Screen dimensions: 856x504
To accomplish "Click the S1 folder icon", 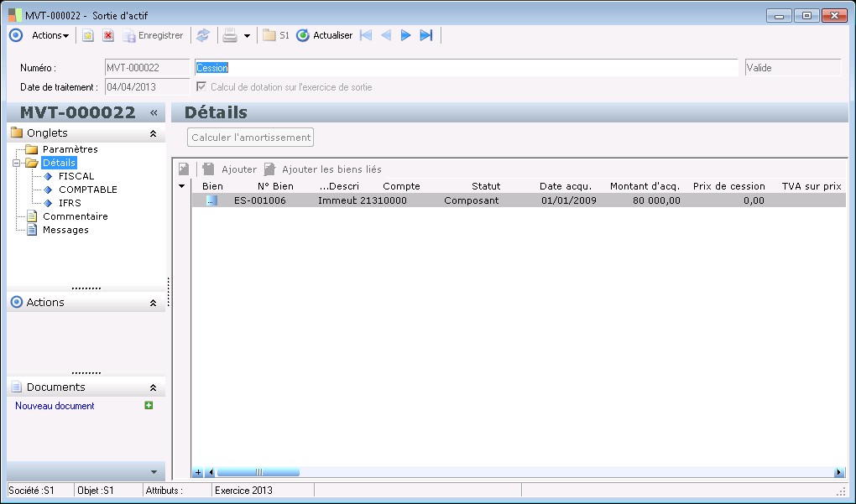I will coord(269,35).
